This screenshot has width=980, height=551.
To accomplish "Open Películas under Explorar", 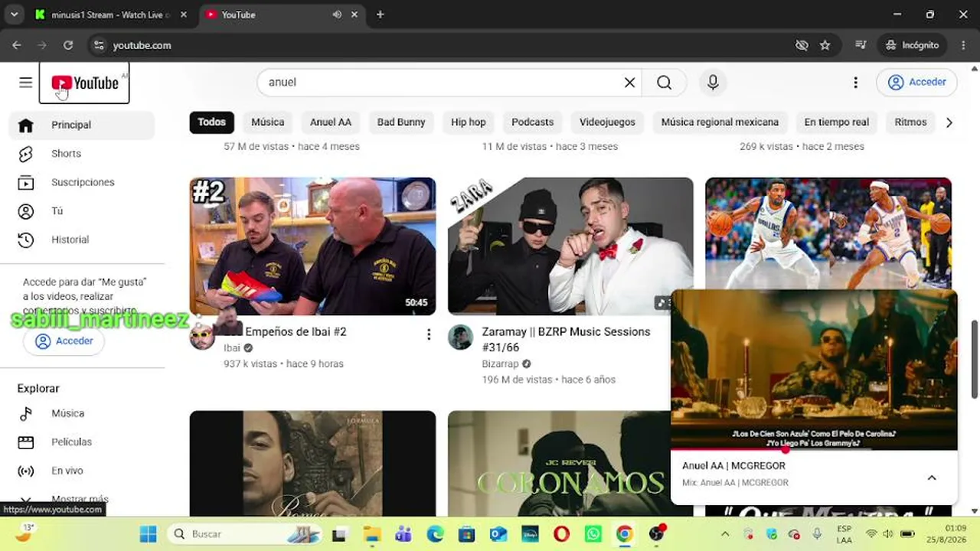I will click(82, 442).
